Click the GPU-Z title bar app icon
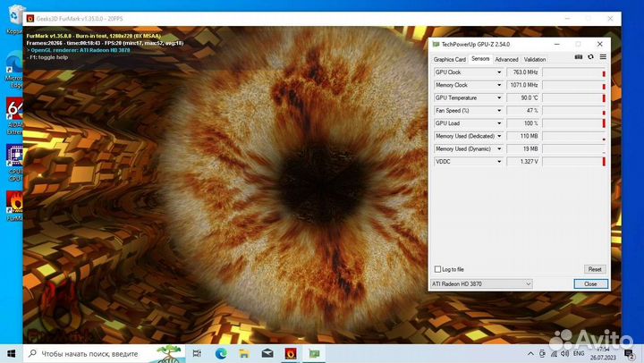The image size is (644, 363). click(x=436, y=44)
